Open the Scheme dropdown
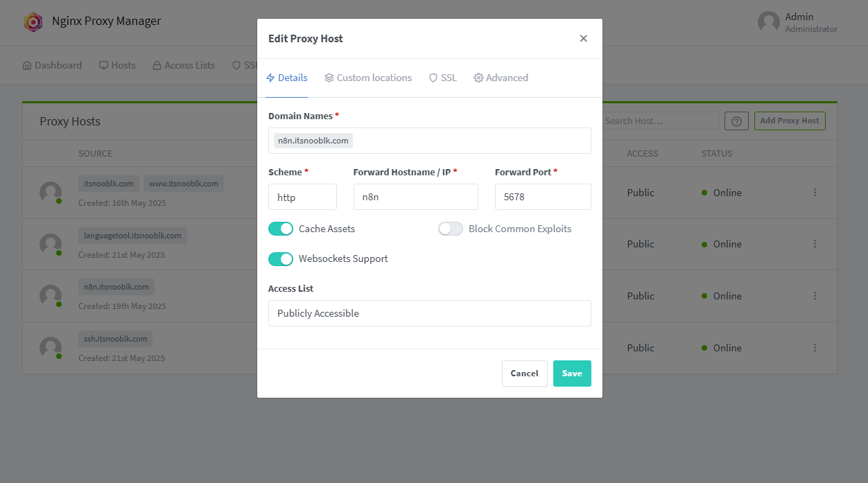Screen dimensions: 868x483 pyautogui.click(x=302, y=197)
